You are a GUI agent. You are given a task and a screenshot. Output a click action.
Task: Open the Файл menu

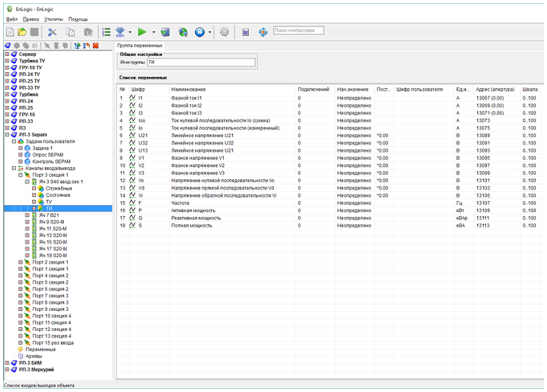coord(12,19)
